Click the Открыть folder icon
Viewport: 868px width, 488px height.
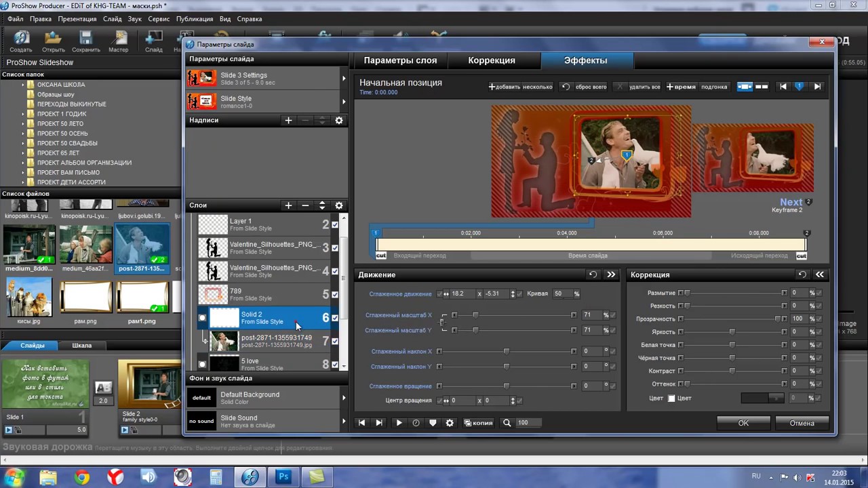(53, 38)
